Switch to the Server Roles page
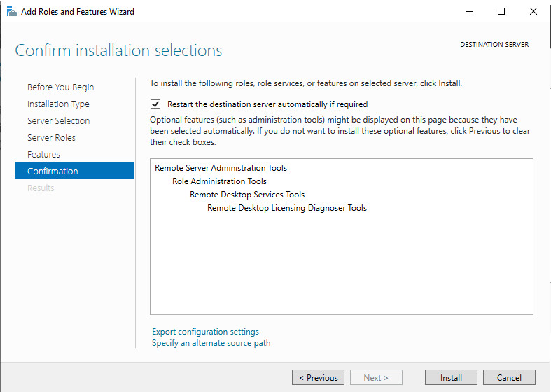Viewport: 551px width, 392px height. [x=51, y=138]
